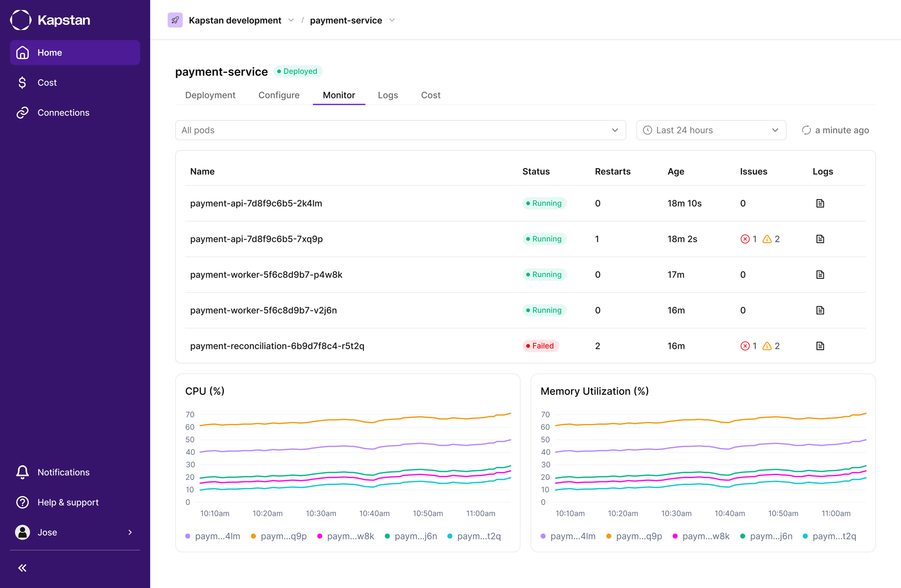The width and height of the screenshot is (901, 588).
Task: Click warning icon on payment-reconciliation row
Action: click(x=767, y=346)
